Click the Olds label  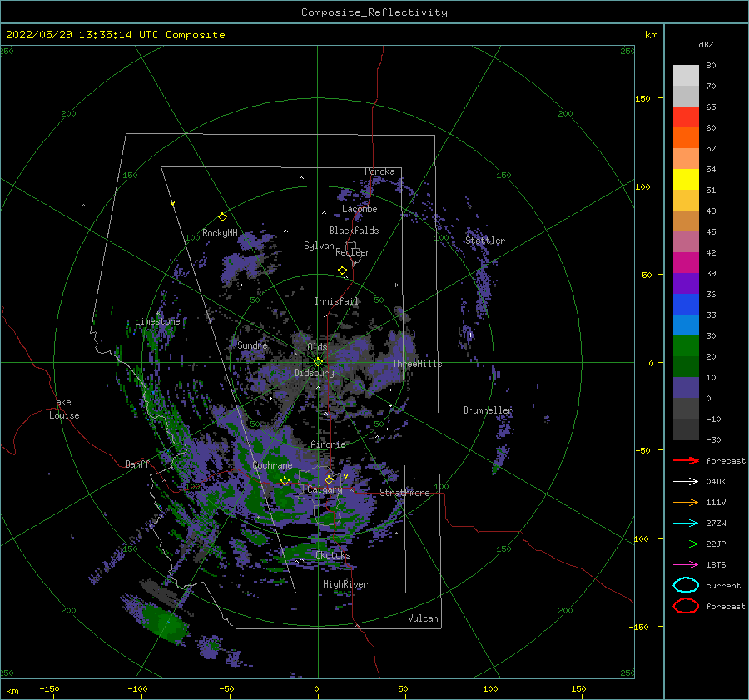317,347
